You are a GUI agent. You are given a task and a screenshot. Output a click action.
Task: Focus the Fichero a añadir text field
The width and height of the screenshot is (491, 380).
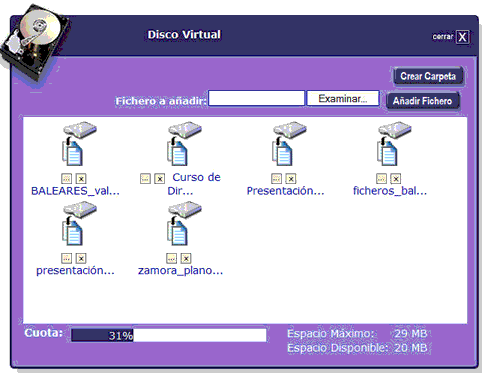pyautogui.click(x=256, y=99)
